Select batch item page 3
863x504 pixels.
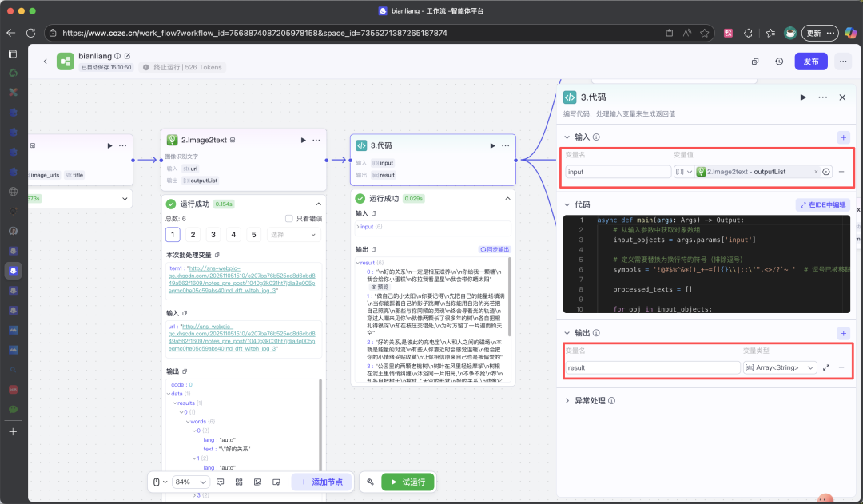[x=213, y=234]
